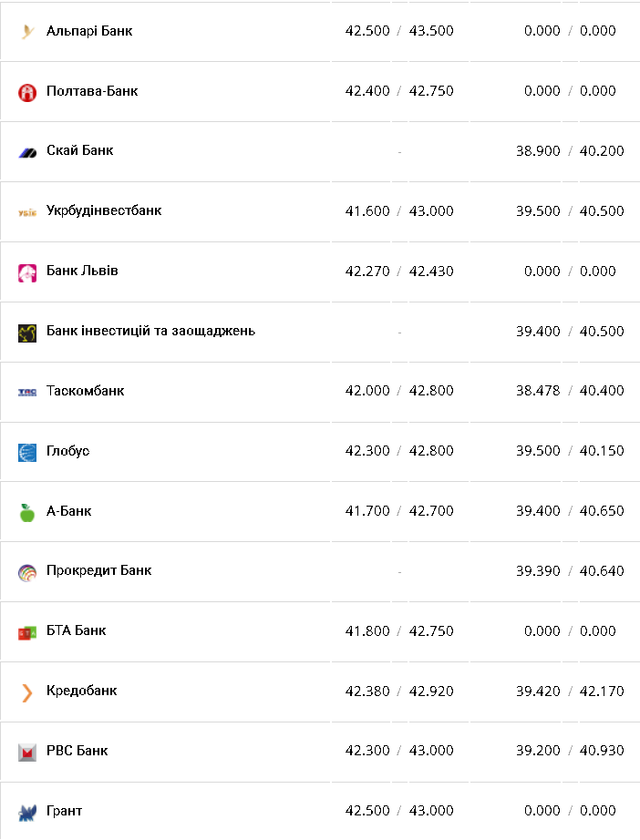Click the БТА Банк logo icon
640x840 pixels.
point(27,632)
